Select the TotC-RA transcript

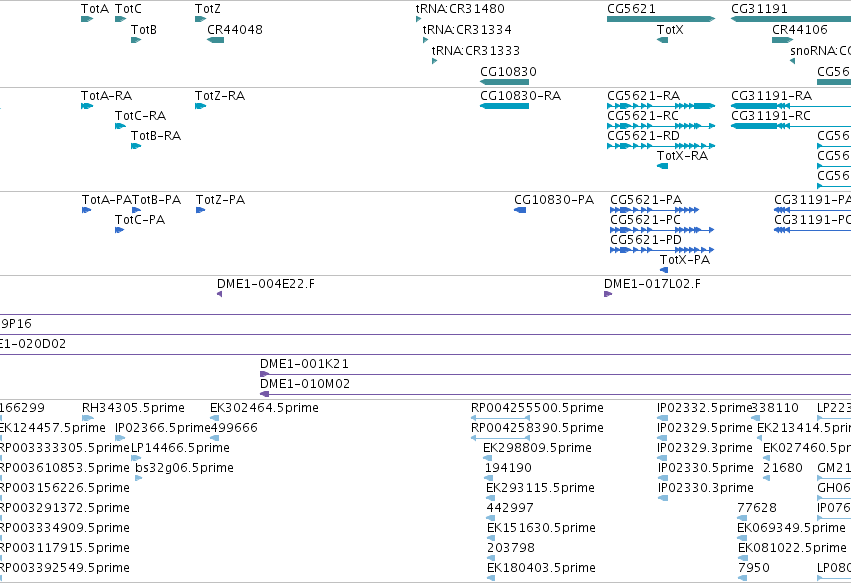pos(120,126)
